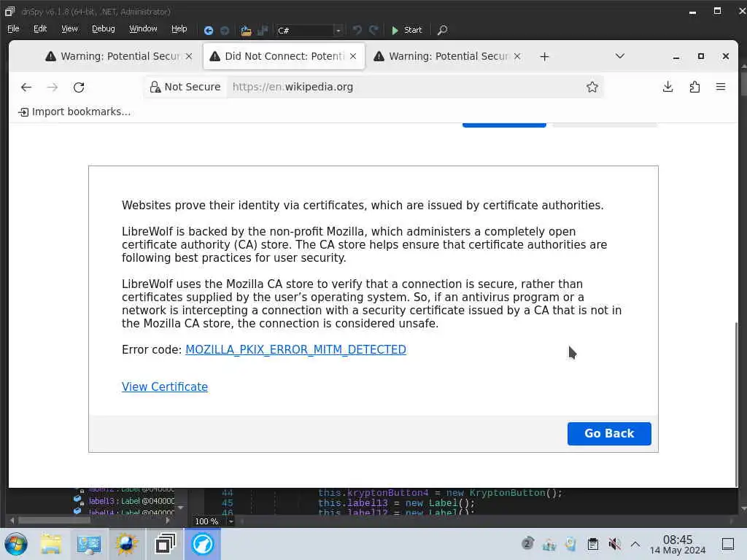The height and width of the screenshot is (560, 747).
Task: Open File Explorer from taskbar
Action: 50,544
